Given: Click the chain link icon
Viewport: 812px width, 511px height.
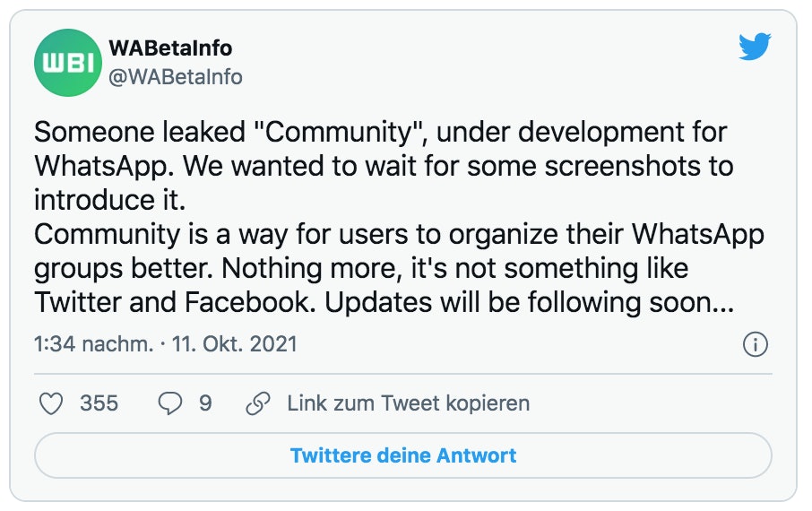Looking at the screenshot, I should coord(258,403).
